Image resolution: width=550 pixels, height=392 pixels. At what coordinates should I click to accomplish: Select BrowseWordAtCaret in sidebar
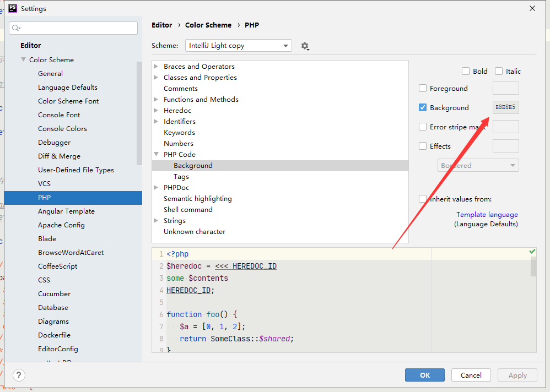71,253
